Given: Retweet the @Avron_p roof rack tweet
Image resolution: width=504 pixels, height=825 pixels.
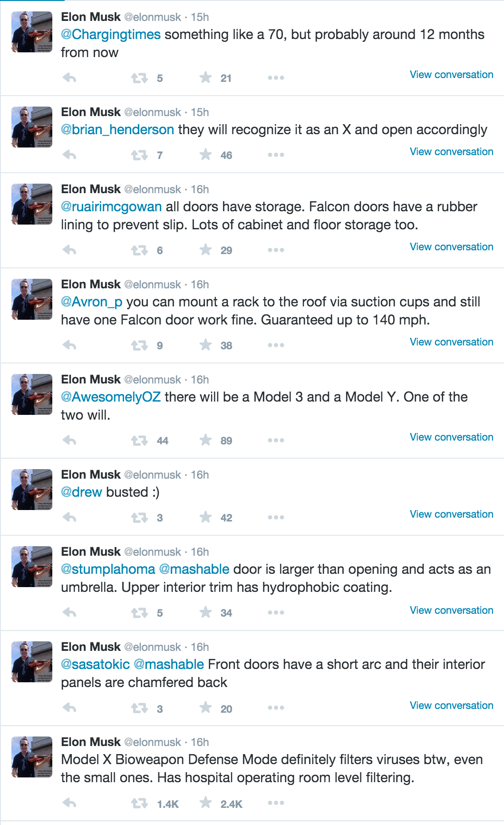Looking at the screenshot, I should point(139,345).
